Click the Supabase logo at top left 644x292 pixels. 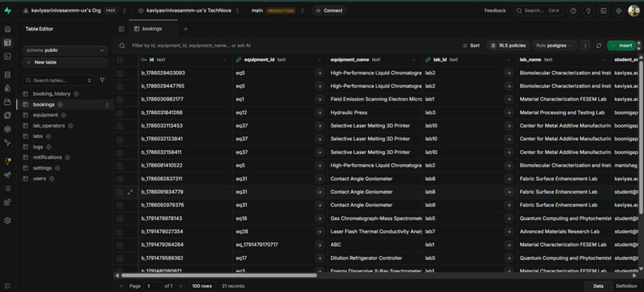pos(7,10)
